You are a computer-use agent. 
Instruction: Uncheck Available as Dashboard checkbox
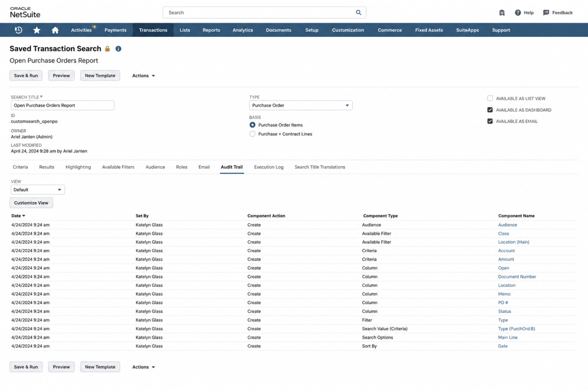click(490, 110)
